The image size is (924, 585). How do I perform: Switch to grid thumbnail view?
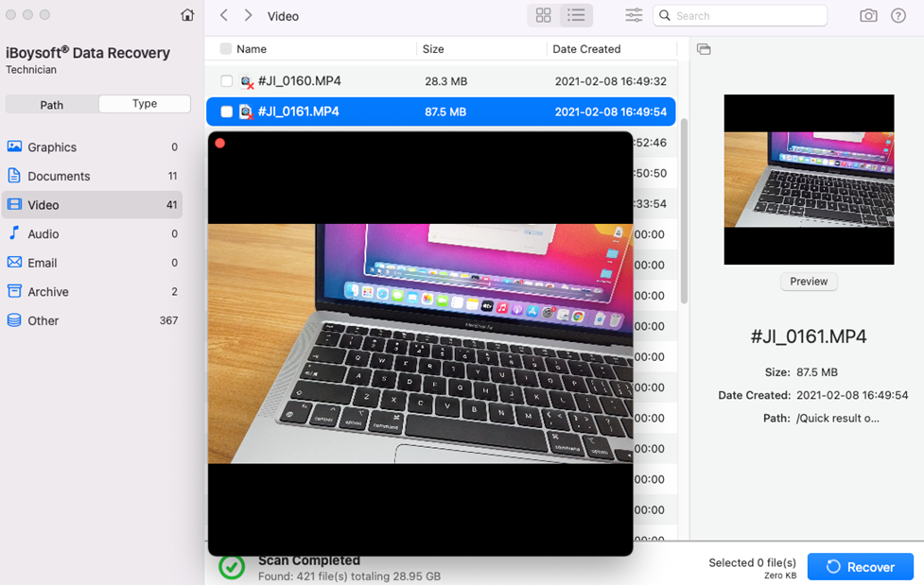(543, 16)
